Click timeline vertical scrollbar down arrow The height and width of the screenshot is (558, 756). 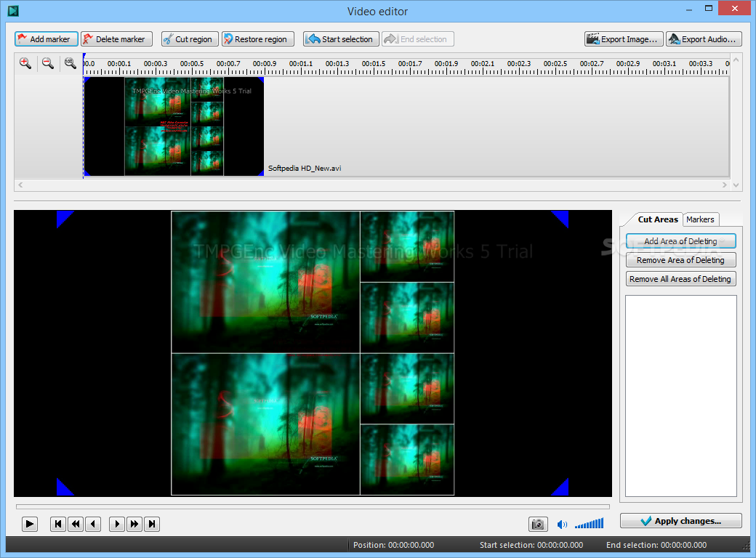click(736, 185)
